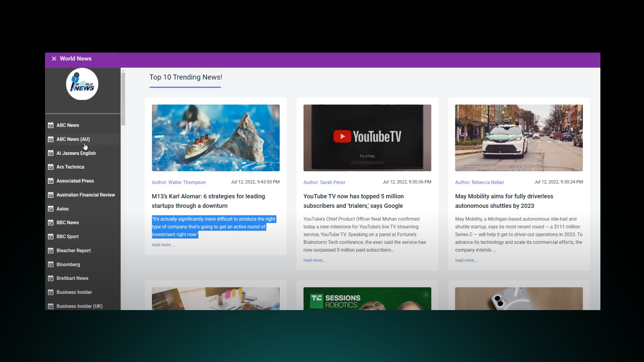Click the icon next to ABC News
The image size is (644, 362).
51,125
